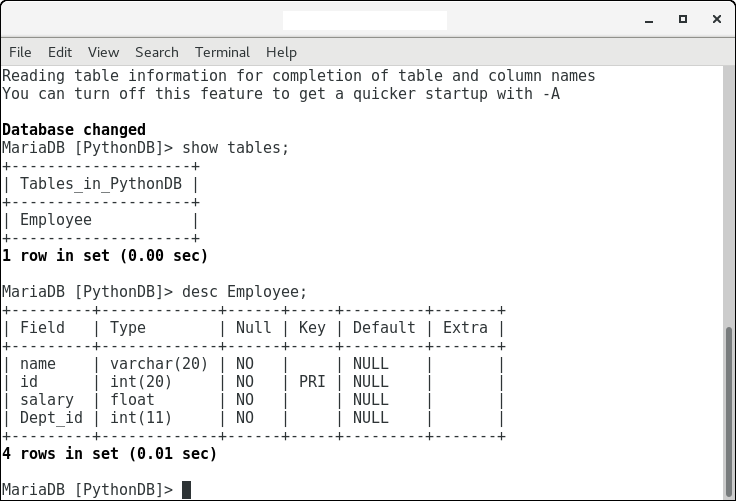Open the Help menu
Viewport: 736px width, 501px height.
click(x=281, y=52)
